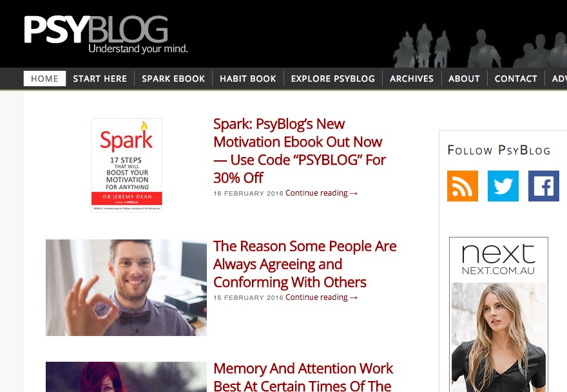The height and width of the screenshot is (392, 567).
Task: Open the Contact page
Action: [x=515, y=79]
